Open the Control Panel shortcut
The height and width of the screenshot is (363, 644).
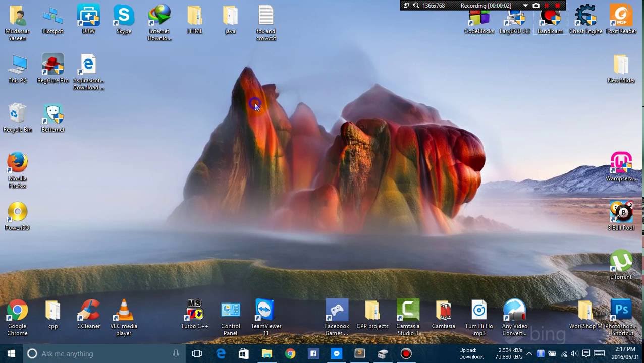point(231,318)
